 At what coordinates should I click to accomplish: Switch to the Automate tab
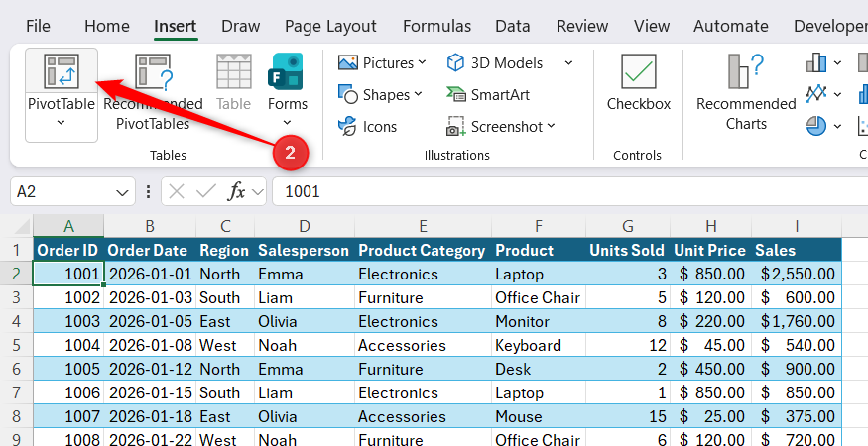(731, 26)
